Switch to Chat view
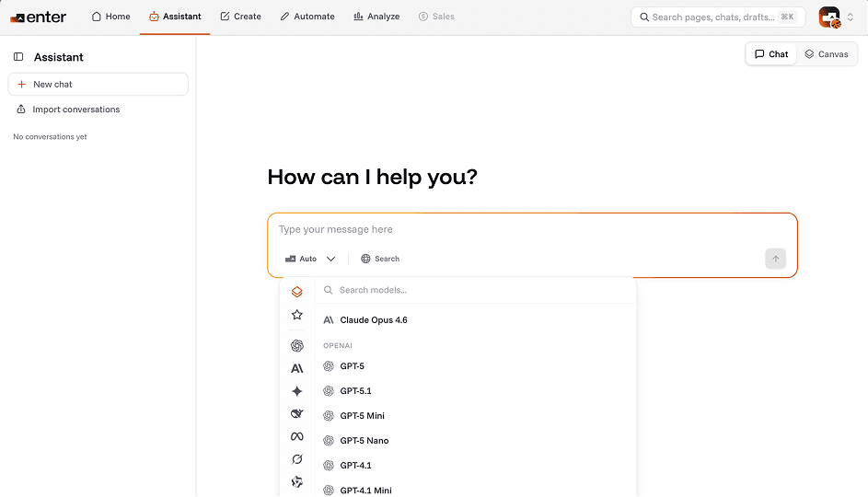The image size is (868, 497). (x=771, y=54)
